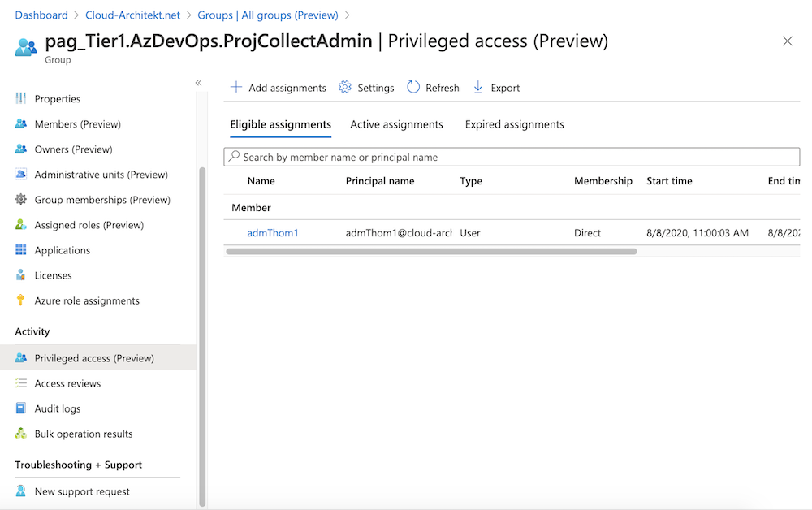Click the Settings gear icon in toolbar
Image resolution: width=812 pixels, height=510 pixels.
(x=345, y=87)
